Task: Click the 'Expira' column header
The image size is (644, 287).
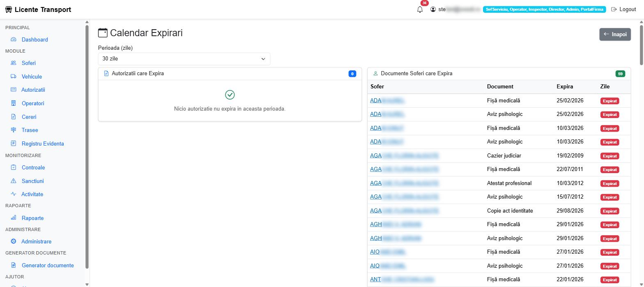Action: 565,87
